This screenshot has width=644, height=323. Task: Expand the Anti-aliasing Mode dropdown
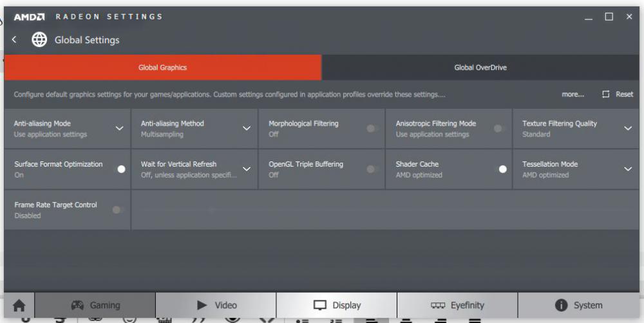point(119,129)
